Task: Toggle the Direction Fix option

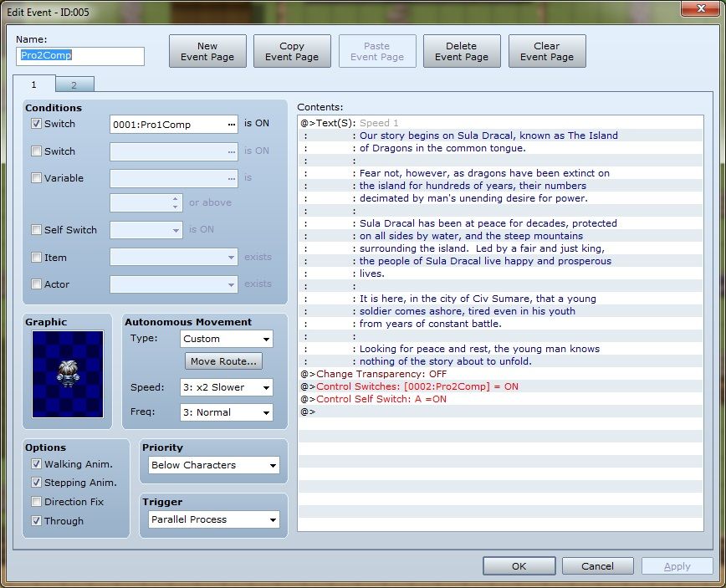Action: coord(36,502)
